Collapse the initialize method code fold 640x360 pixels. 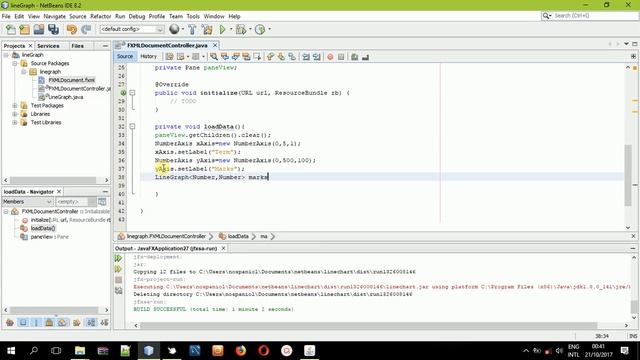pyautogui.click(x=132, y=93)
